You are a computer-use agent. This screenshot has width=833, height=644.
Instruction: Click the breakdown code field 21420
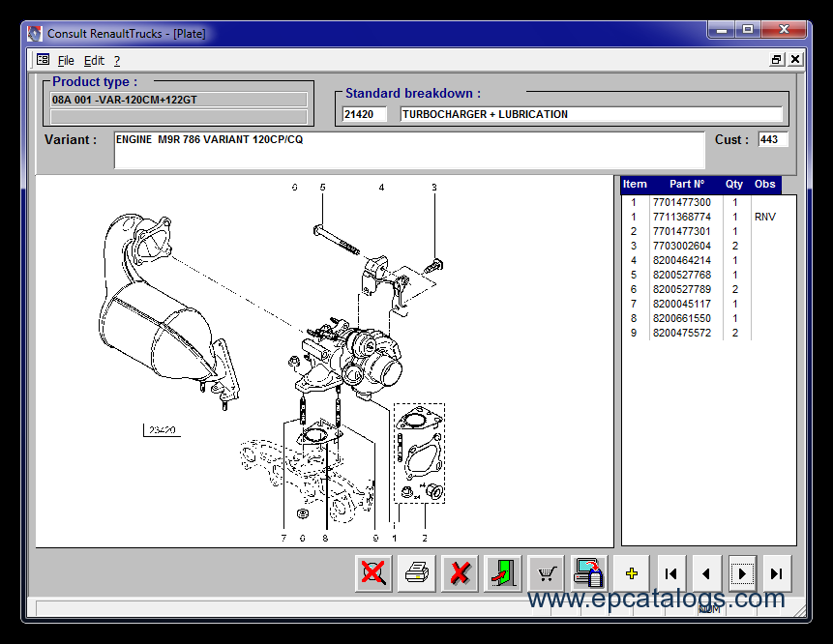click(x=365, y=114)
